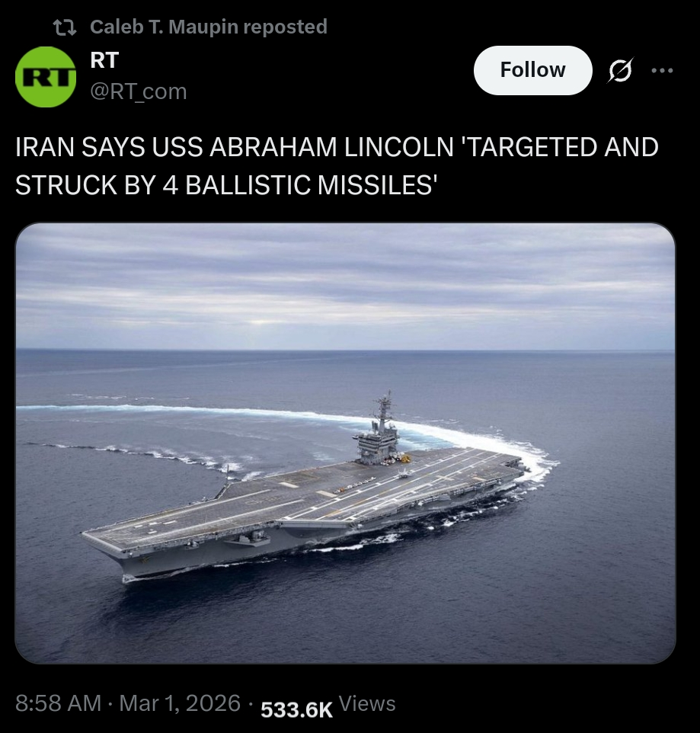Open the three-dot more options menu

pos(662,71)
